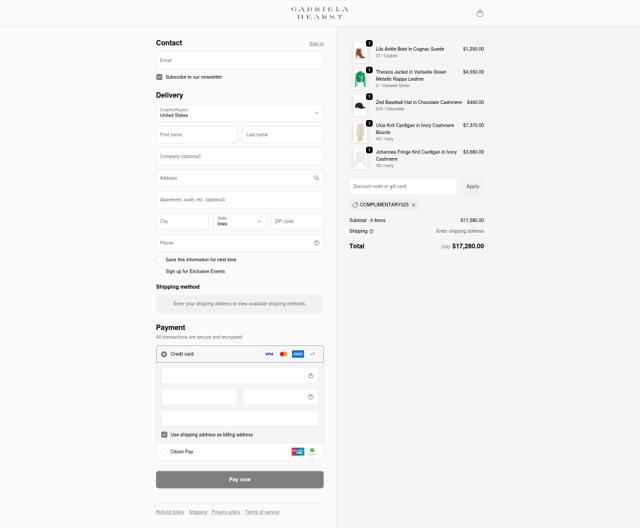Toggle Use shipping address as billing address
Image resolution: width=640 pixels, height=528 pixels.
[x=164, y=435]
